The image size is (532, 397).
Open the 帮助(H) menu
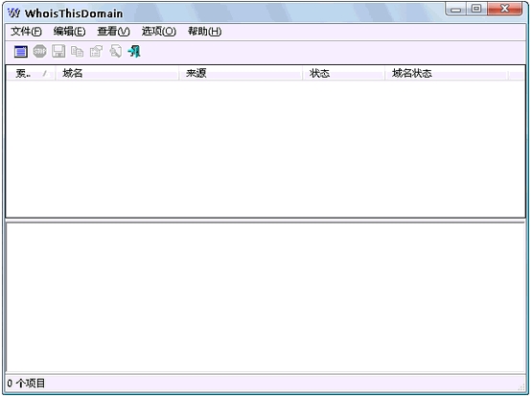205,32
